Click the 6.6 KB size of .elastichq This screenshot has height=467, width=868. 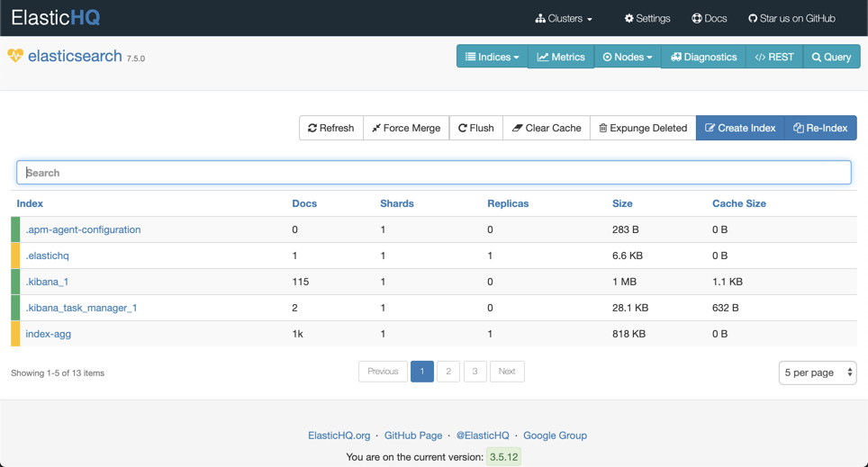pyautogui.click(x=628, y=256)
